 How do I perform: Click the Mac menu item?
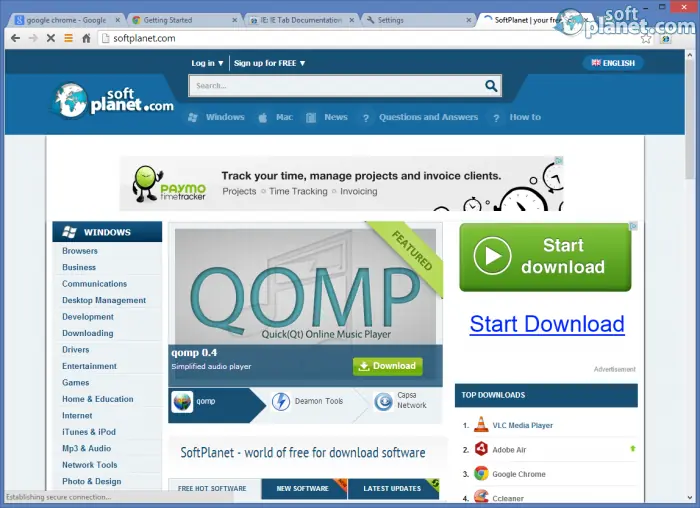click(x=284, y=117)
